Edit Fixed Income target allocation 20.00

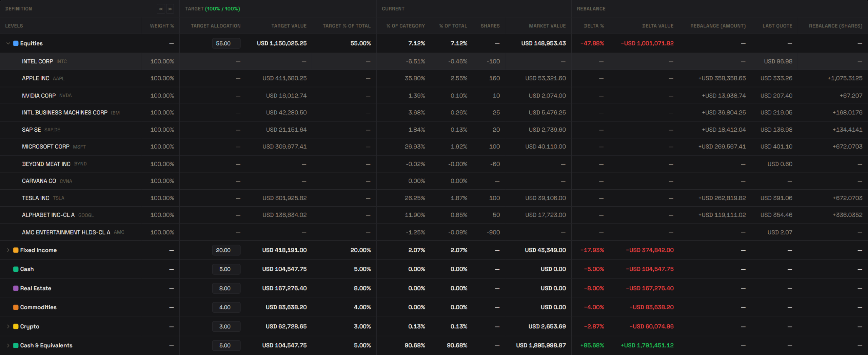(226, 250)
